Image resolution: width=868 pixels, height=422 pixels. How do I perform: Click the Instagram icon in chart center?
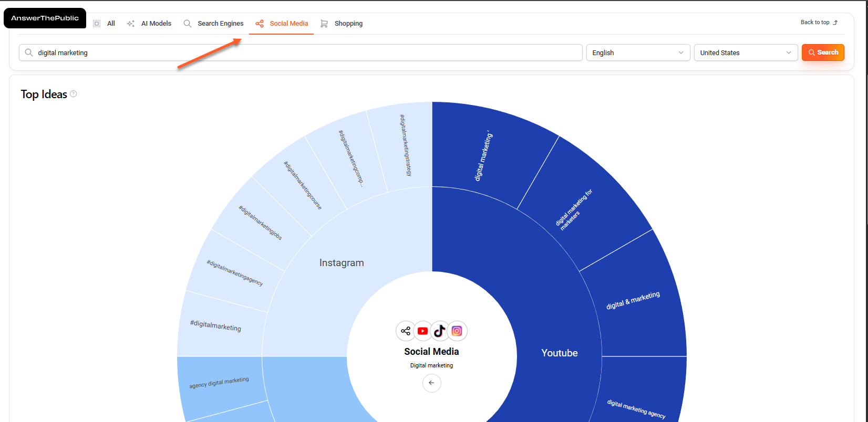457,331
